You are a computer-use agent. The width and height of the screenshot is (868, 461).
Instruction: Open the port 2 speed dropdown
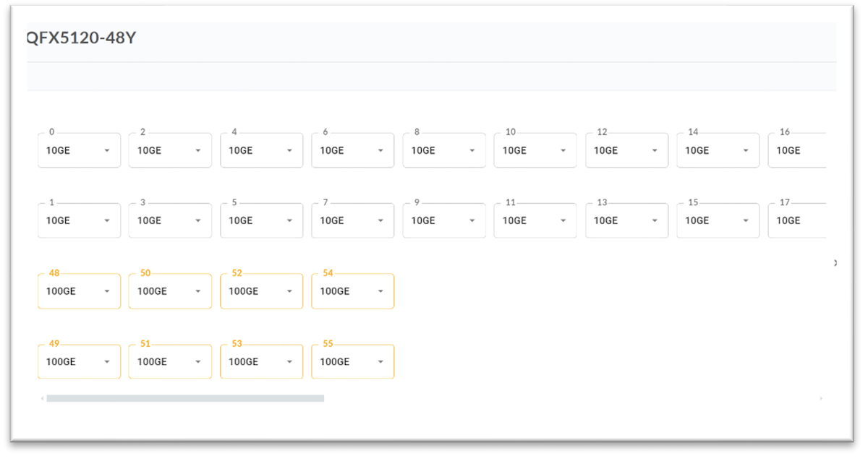point(170,150)
